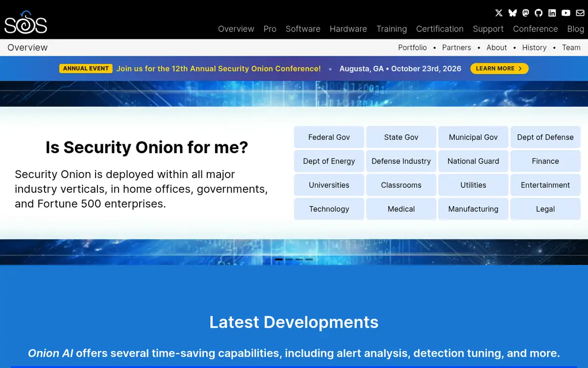Open the Hardware menu item
This screenshot has height=368, width=588.
(348, 29)
